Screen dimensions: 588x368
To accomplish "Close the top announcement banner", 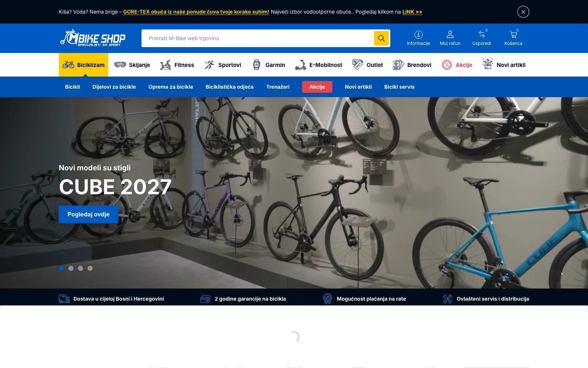I will coord(523,12).
